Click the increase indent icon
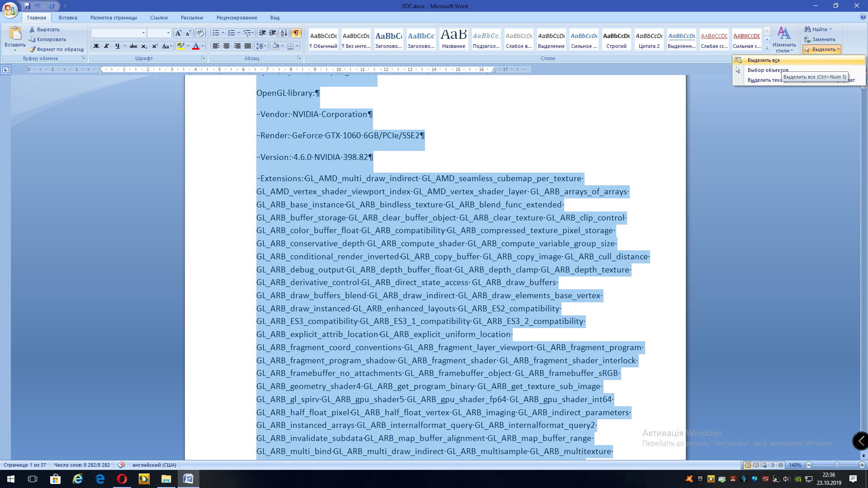Viewport: 868px width, 488px height. tap(273, 33)
